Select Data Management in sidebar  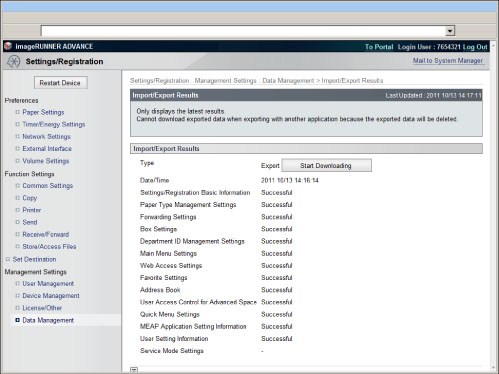click(x=48, y=320)
